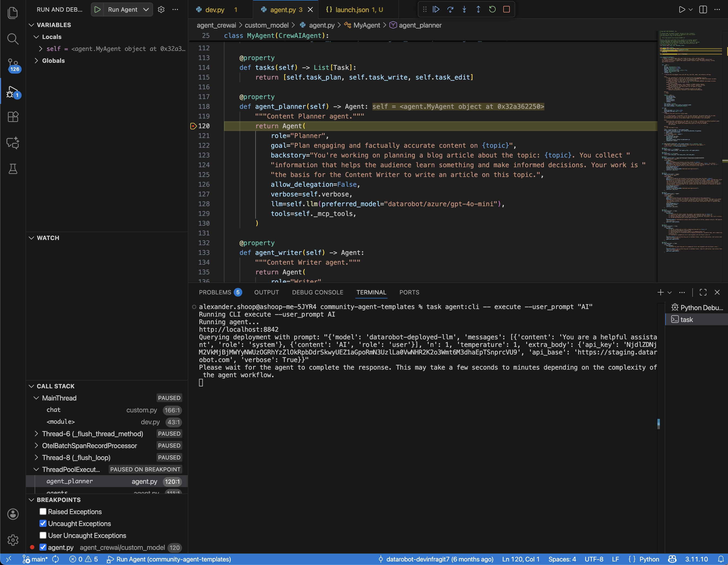Open launch.json via the debug gear icon

point(161,9)
